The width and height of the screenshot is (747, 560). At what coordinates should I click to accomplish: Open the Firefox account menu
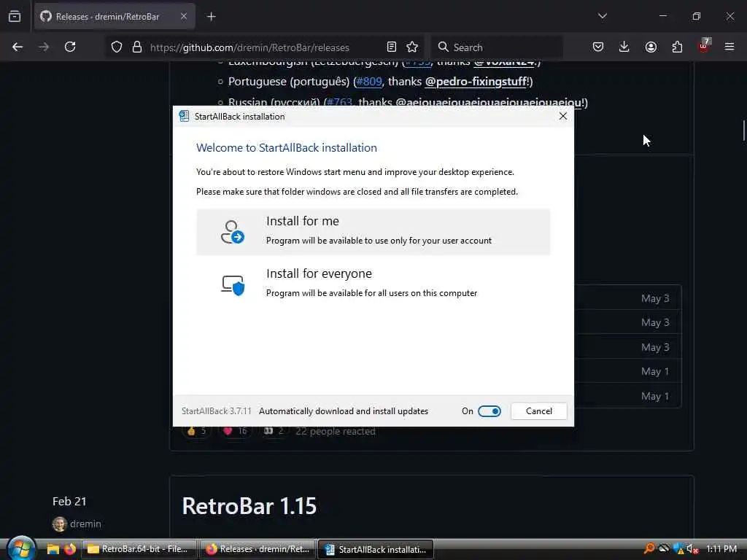pos(651,47)
